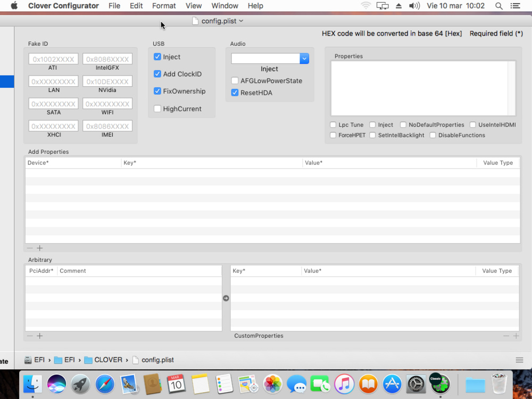Screen dimensions: 532x399
Task: Enable HighCurrent checkbox
Action: (x=157, y=109)
